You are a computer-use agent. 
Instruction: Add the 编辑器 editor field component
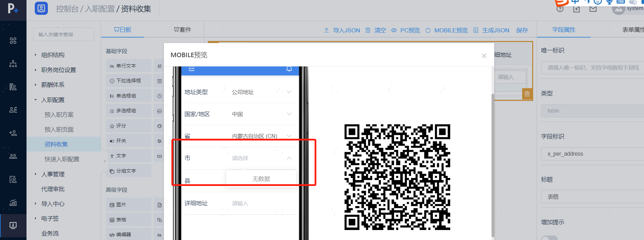click(129, 234)
